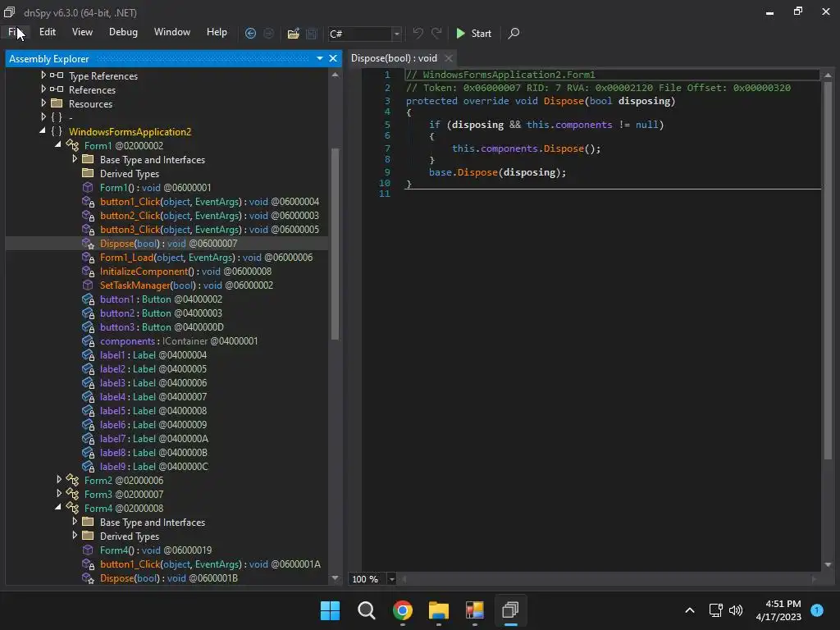Open Search with the magnifier icon

click(x=514, y=33)
